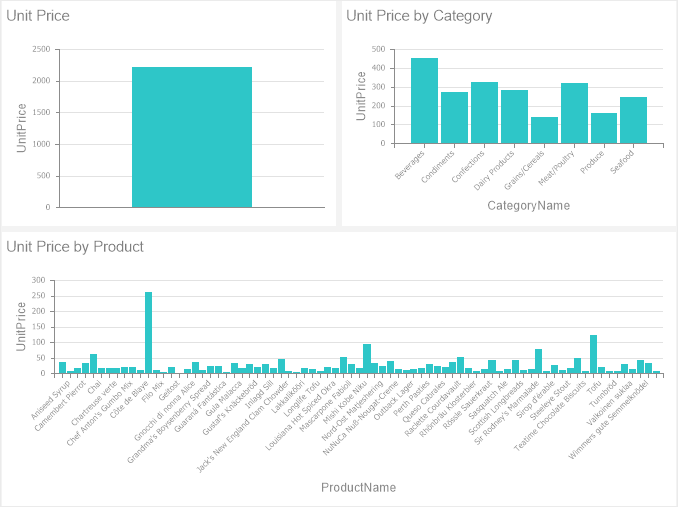
Task: Click the 'Unit Price by Category' title
Action: tap(419, 16)
